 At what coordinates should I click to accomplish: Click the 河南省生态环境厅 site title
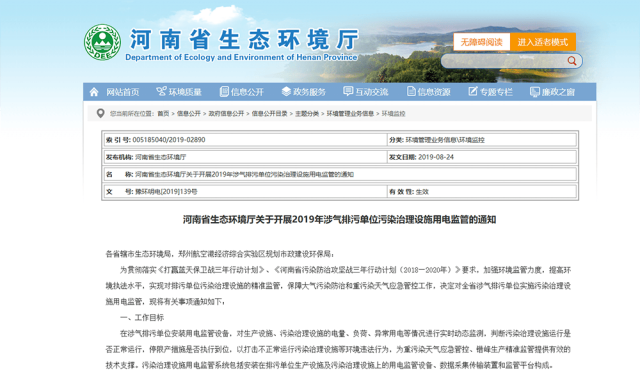pyautogui.click(x=244, y=39)
